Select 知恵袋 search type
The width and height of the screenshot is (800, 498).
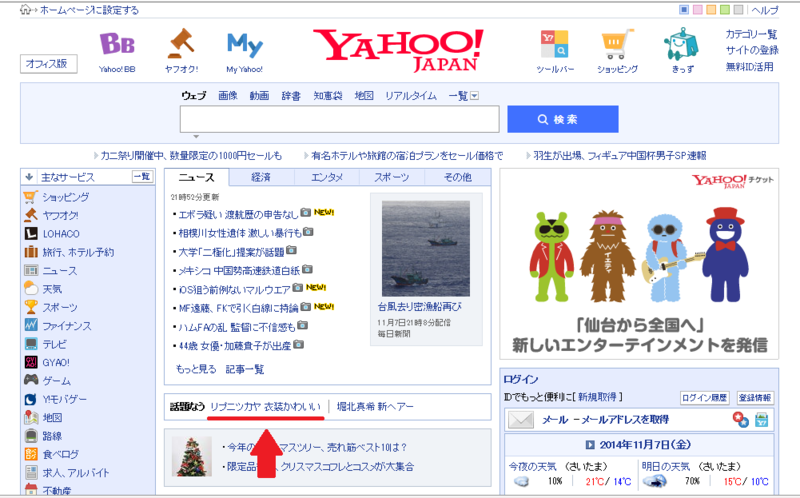(328, 95)
